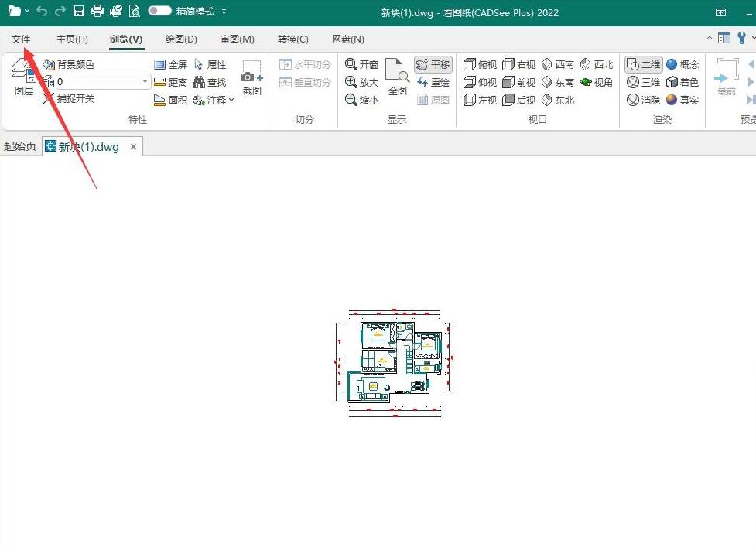Open the 图层 (Layers) panel
Screen dimensions: 756x547
[23, 78]
